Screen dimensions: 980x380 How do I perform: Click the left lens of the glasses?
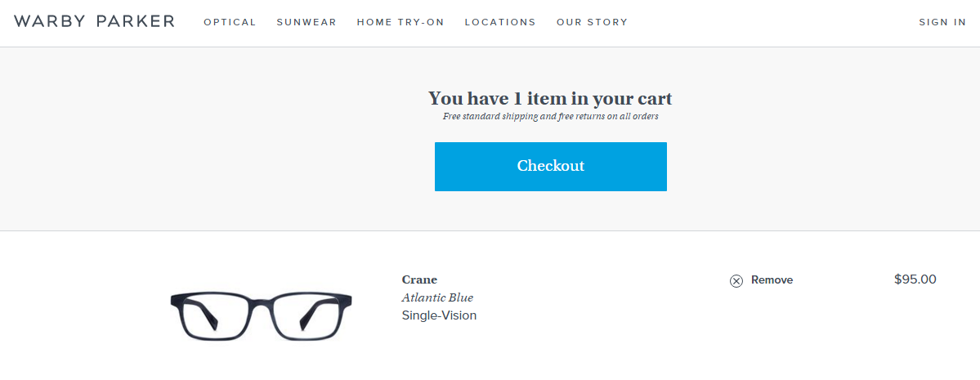click(217, 319)
